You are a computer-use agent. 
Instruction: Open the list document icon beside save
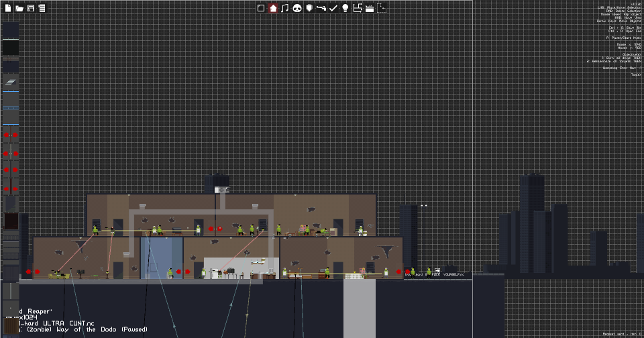point(42,8)
